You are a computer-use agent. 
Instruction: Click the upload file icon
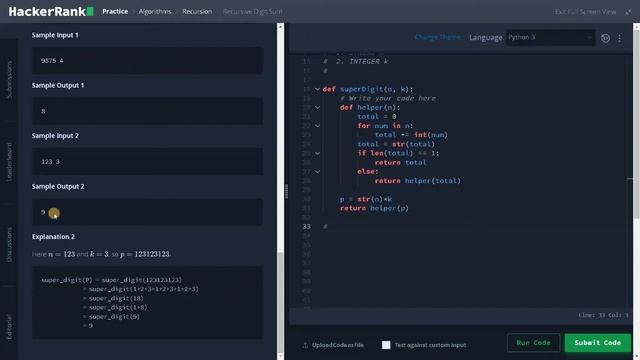pos(305,345)
